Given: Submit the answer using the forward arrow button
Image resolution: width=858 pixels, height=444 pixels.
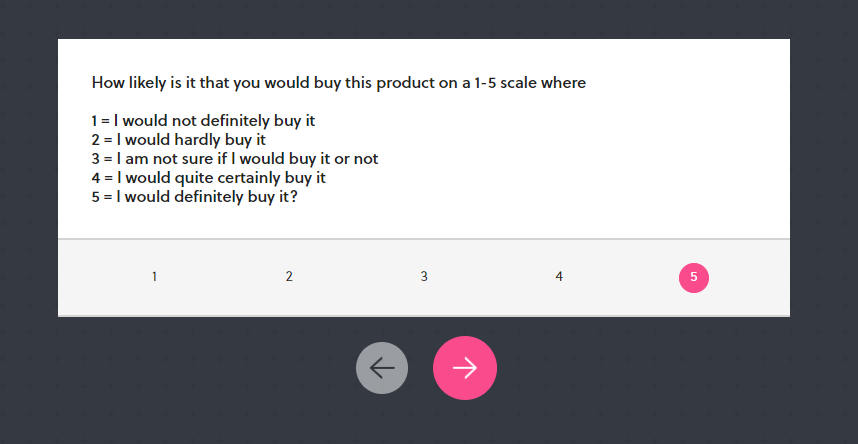Looking at the screenshot, I should tap(465, 368).
